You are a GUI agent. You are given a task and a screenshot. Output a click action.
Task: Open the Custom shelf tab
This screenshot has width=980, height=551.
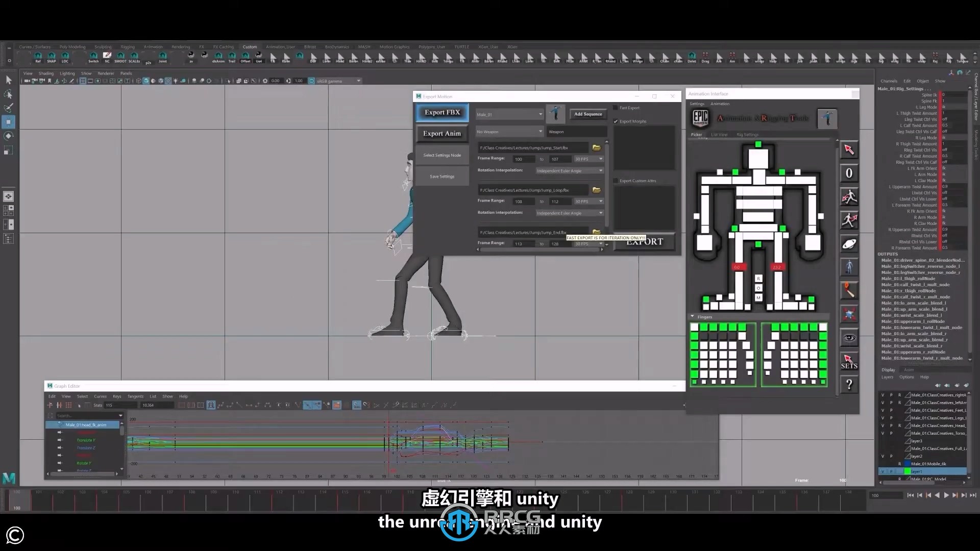pos(250,46)
